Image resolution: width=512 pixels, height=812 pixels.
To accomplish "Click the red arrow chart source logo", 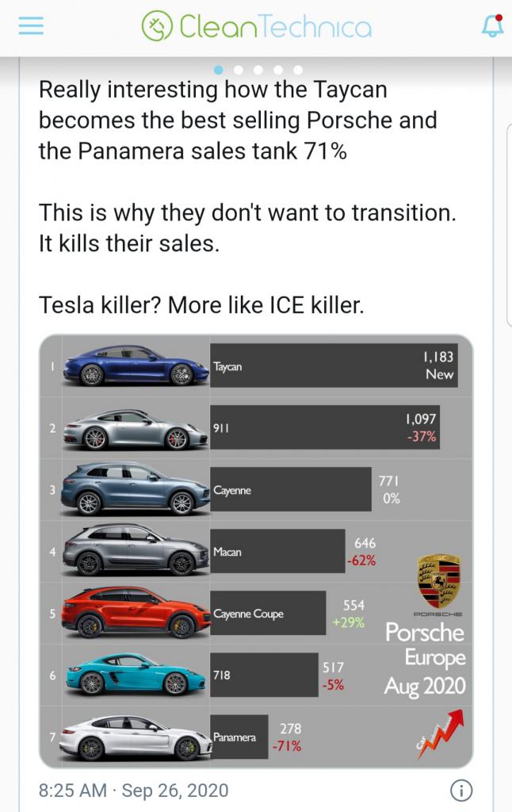I will [440, 733].
